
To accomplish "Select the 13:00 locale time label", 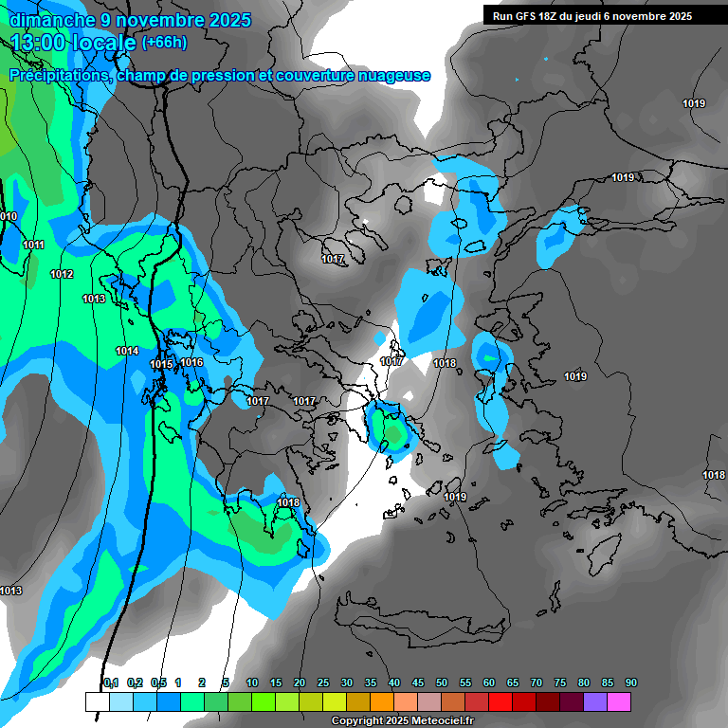I will click(73, 43).
